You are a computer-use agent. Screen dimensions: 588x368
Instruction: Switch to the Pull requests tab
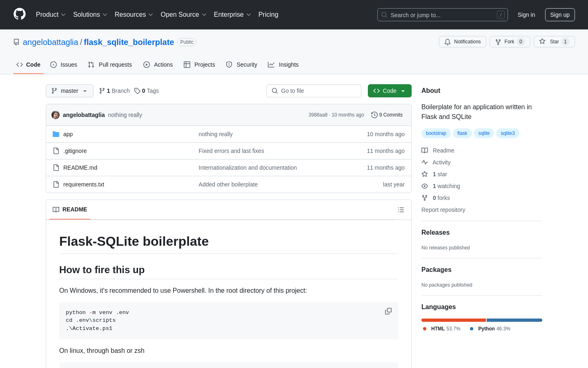[x=110, y=65]
